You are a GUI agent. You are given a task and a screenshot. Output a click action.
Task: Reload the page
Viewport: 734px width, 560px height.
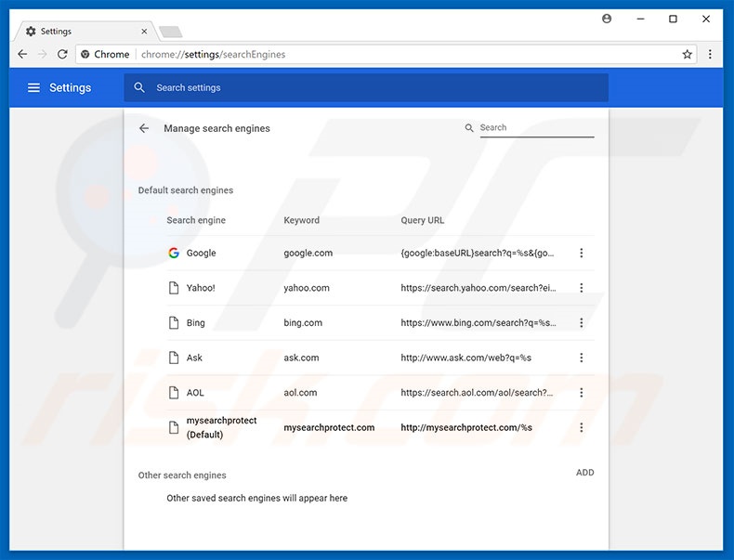[62, 54]
